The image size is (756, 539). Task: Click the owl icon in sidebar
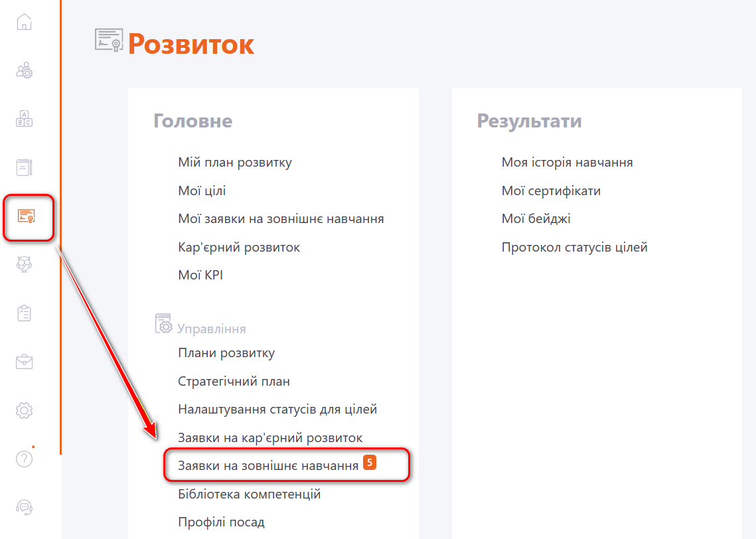pos(24,265)
